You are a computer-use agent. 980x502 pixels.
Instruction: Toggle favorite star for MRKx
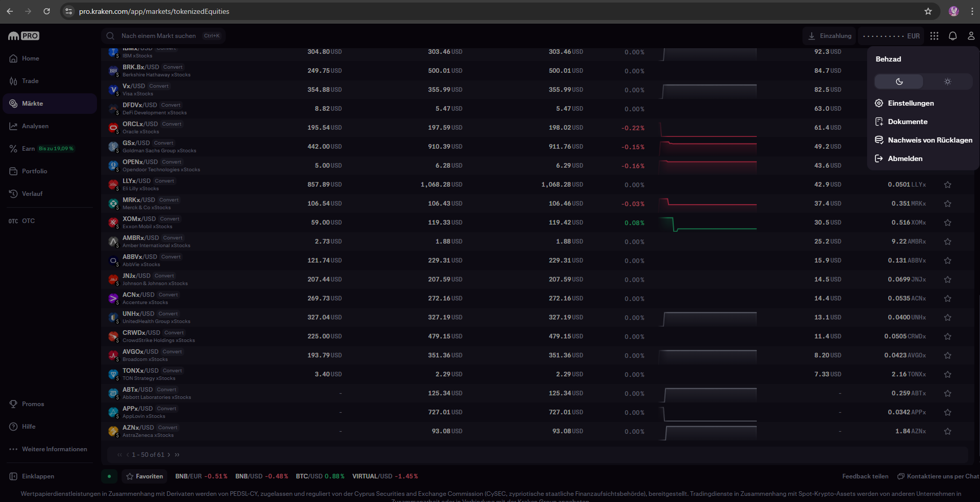tap(948, 204)
